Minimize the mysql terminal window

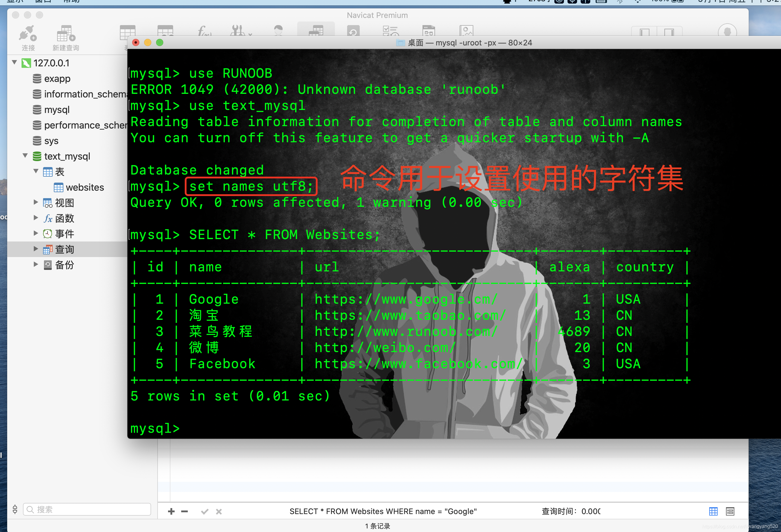click(x=147, y=42)
